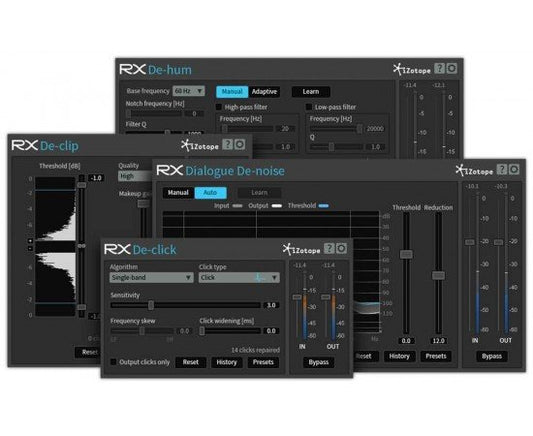Open Presets in De-click
Viewport: 533px width, 436px height.
click(x=263, y=362)
